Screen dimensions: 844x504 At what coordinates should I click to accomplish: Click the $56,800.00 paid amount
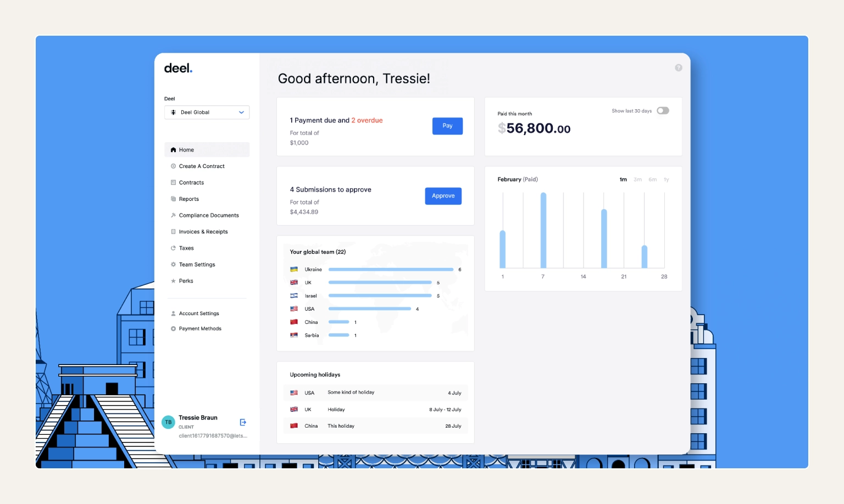point(534,128)
